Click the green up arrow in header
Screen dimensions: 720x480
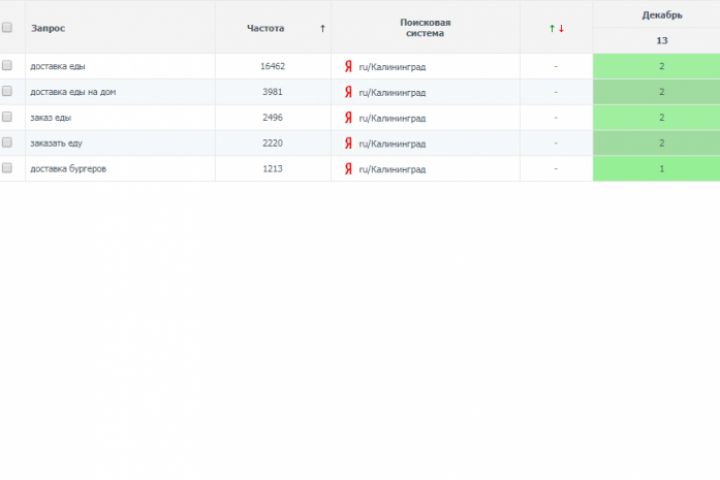[x=552, y=28]
